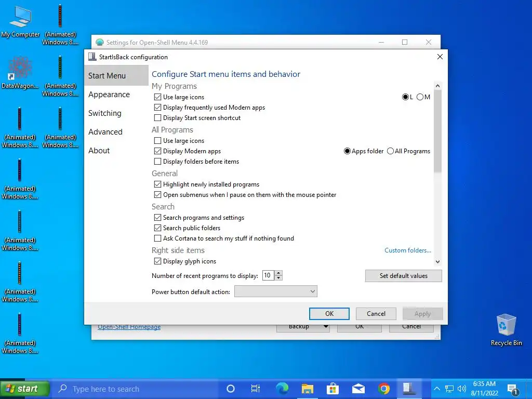
Task: Open Task View in the taskbar
Action: click(x=255, y=389)
